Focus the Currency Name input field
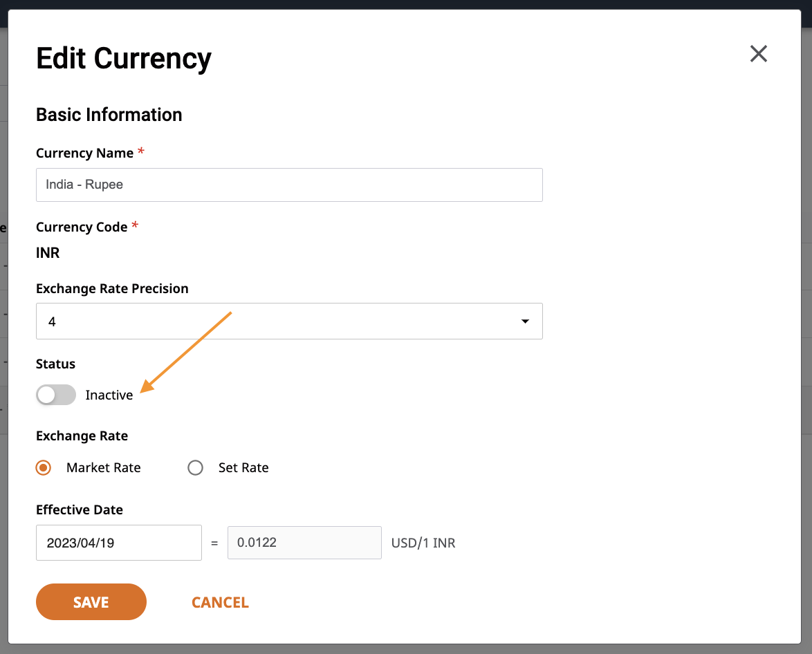812x654 pixels. pos(289,185)
